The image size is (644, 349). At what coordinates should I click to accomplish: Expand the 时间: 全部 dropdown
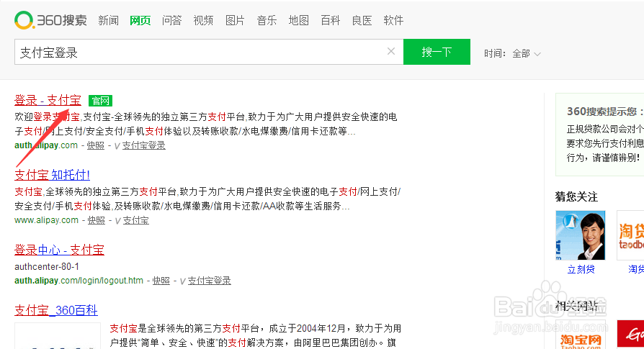tap(526, 54)
